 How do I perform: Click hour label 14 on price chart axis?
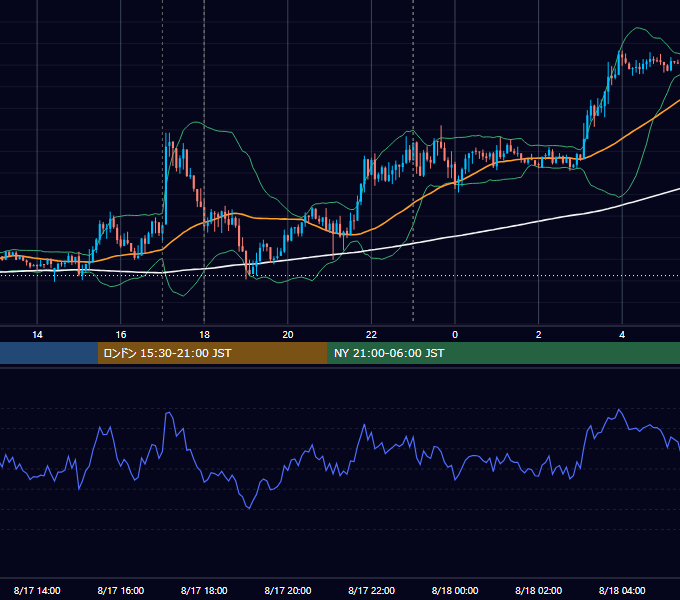click(x=37, y=334)
